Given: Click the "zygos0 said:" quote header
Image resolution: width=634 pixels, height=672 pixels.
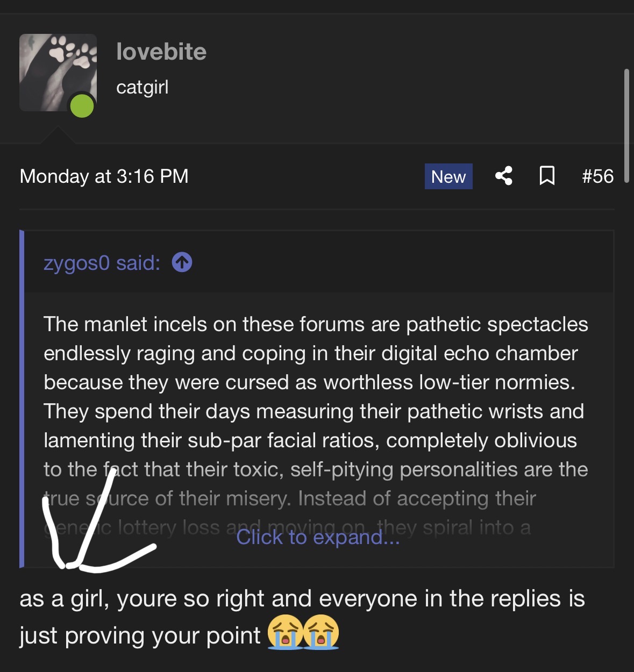Looking at the screenshot, I should pos(102,263).
